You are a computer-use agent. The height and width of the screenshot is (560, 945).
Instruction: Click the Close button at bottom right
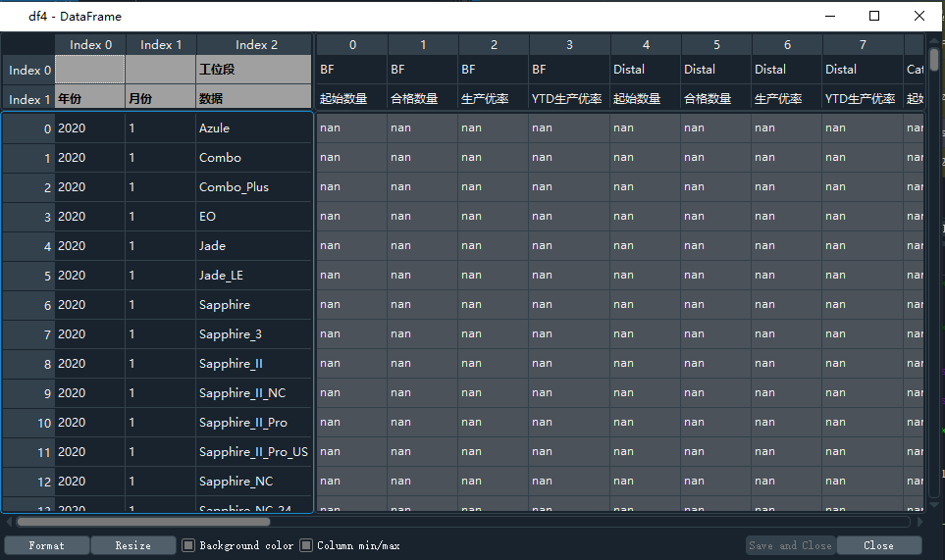pos(878,545)
